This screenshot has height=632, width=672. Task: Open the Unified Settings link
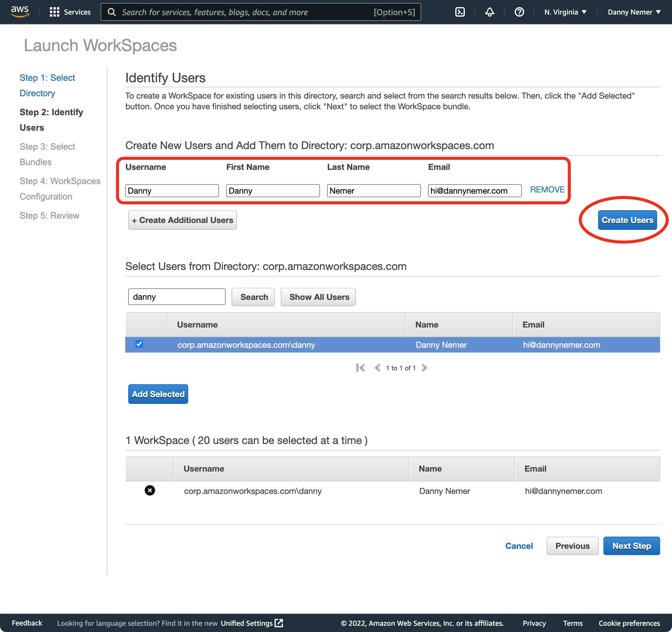(247, 623)
